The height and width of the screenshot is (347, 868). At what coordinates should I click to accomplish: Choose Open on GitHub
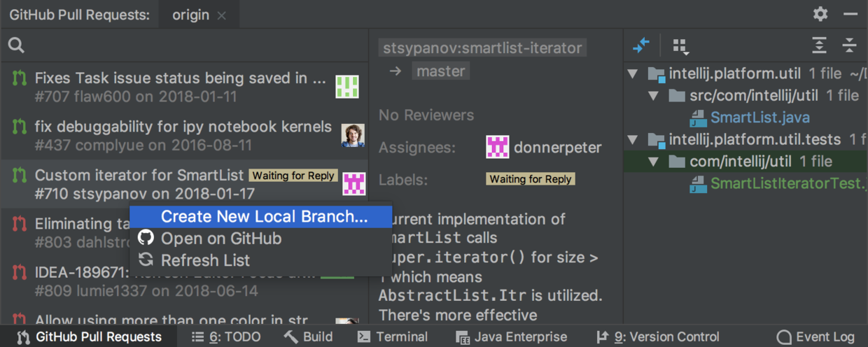261,239
